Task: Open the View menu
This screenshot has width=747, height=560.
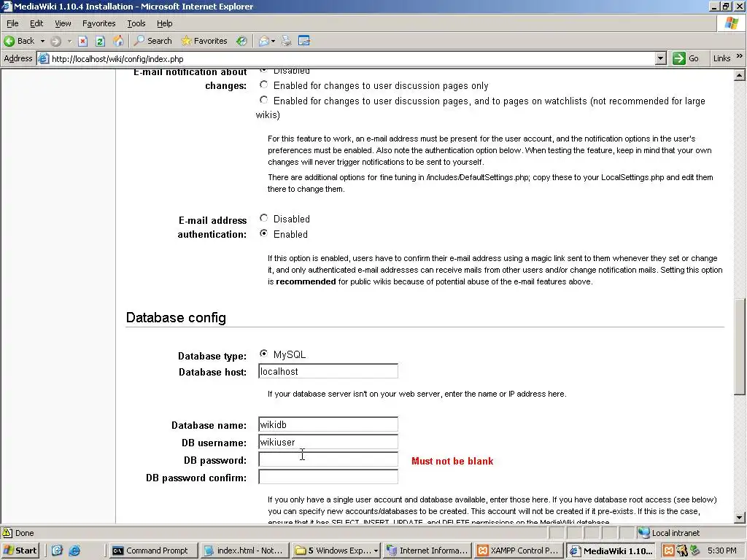Action: coord(63,23)
